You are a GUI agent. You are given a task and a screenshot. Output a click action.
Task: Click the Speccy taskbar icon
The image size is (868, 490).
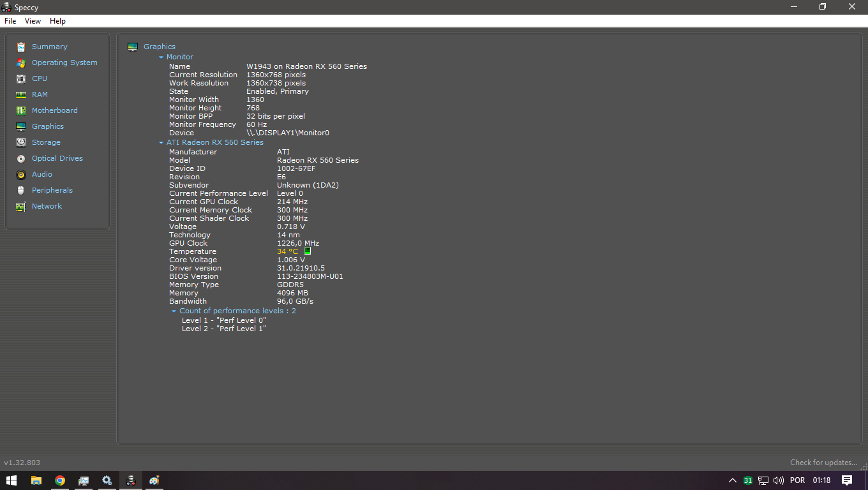pyautogui.click(x=131, y=480)
